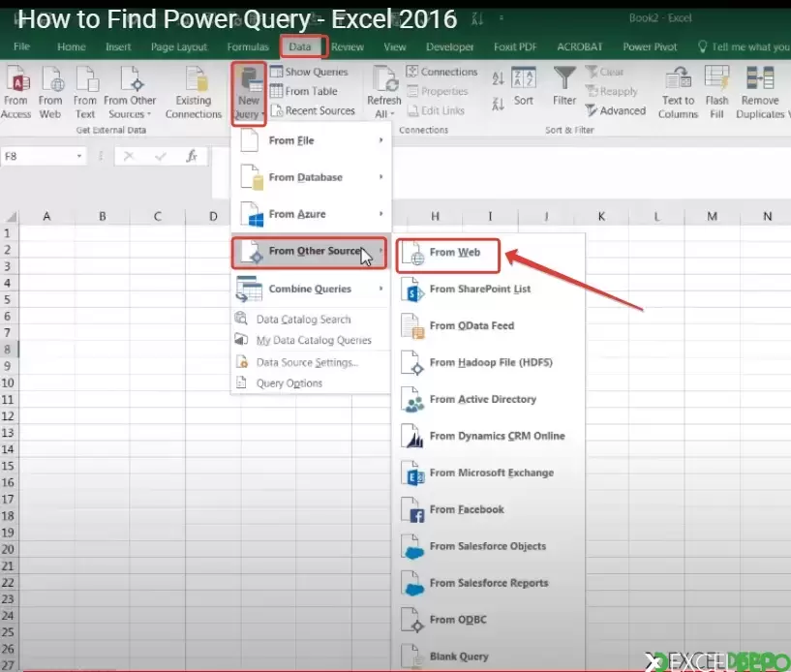Screen dimensions: 791x672
Task: Click Text to Columns
Action: tap(678, 93)
